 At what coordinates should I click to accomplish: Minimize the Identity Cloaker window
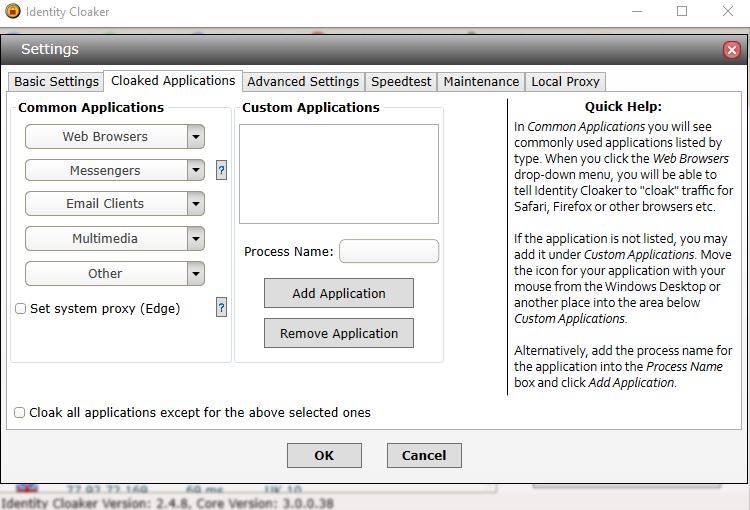[x=637, y=11]
